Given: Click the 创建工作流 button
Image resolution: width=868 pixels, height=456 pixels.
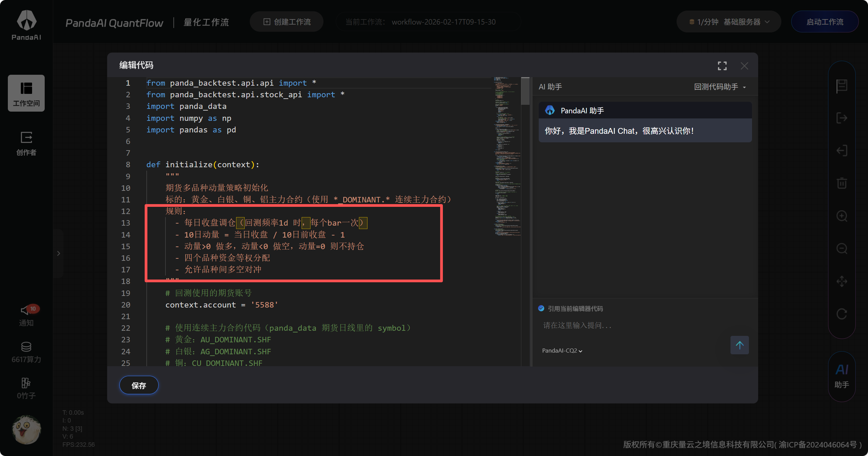Looking at the screenshot, I should click(287, 22).
